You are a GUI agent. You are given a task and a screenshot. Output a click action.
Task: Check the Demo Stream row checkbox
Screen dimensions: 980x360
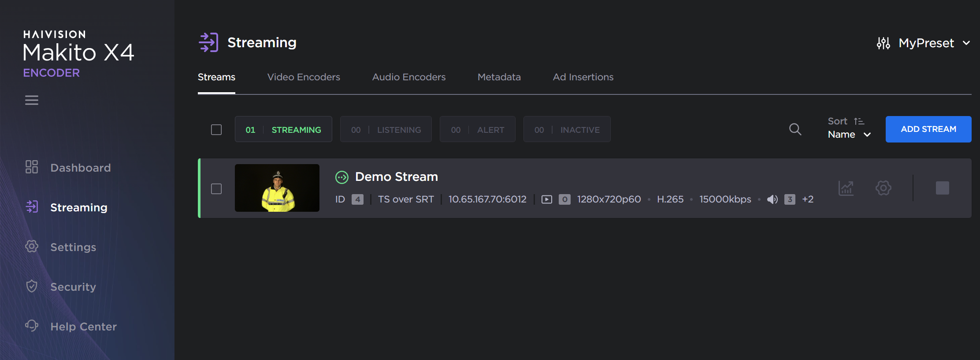click(216, 189)
